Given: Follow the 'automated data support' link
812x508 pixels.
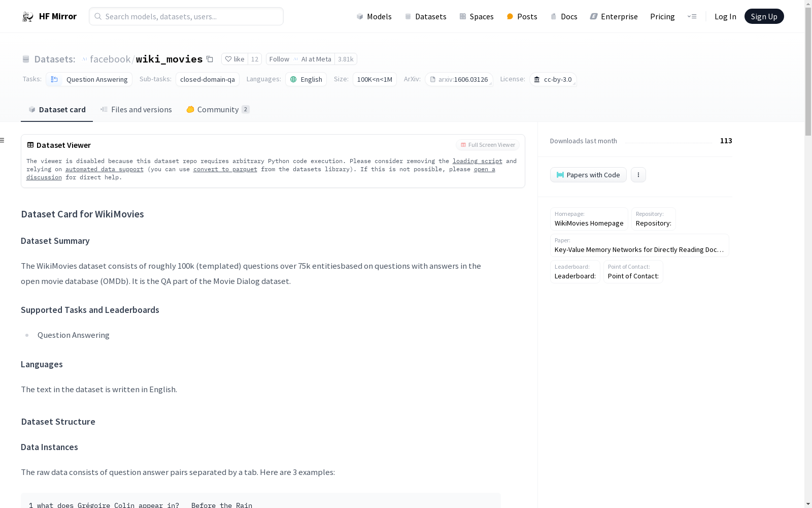Looking at the screenshot, I should pyautogui.click(x=105, y=169).
